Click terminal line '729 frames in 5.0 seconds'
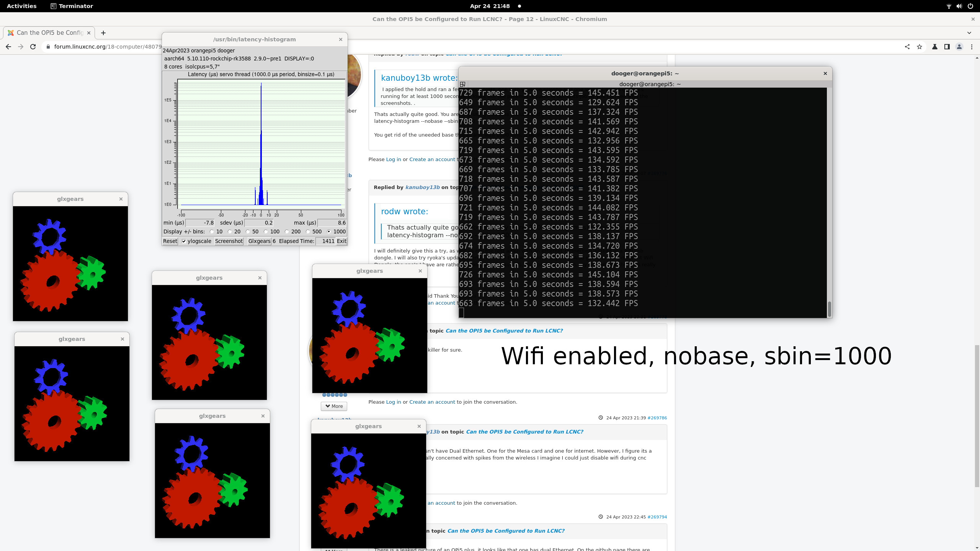 [x=549, y=93]
